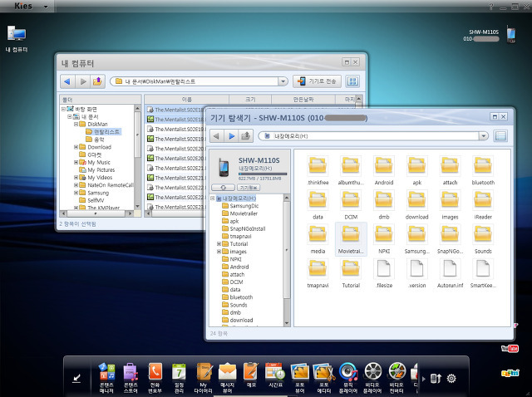532x397 pixels.
Task: Open the DCIM folder icon
Action: [351, 205]
